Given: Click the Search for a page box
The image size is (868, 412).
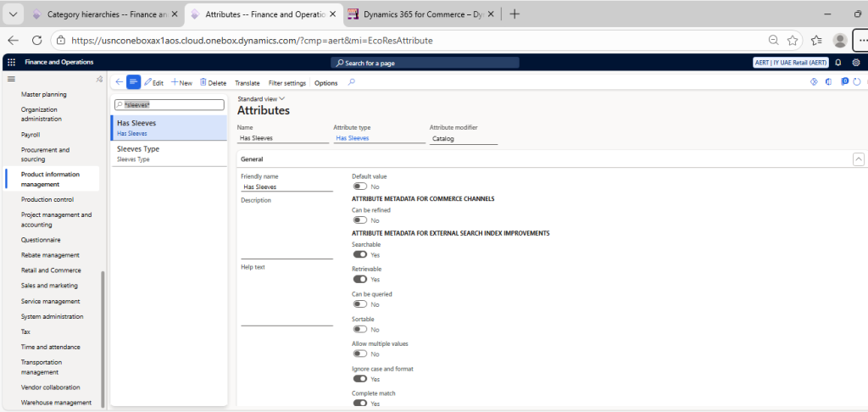Looking at the screenshot, I should [x=432, y=63].
